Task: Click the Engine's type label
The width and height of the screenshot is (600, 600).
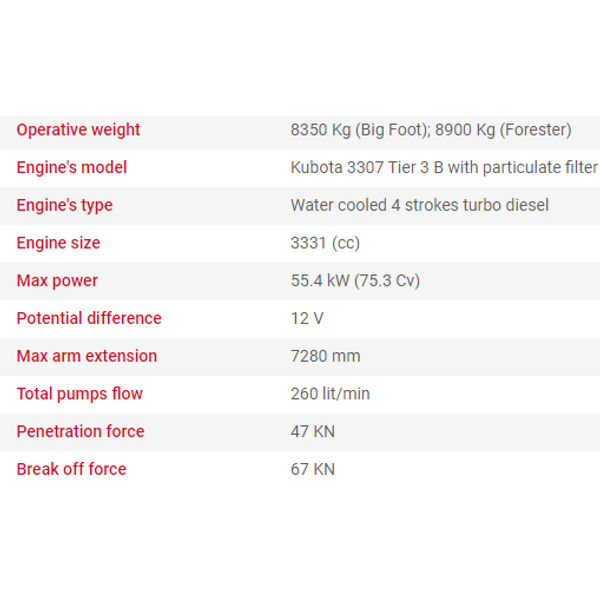Action: click(x=64, y=205)
